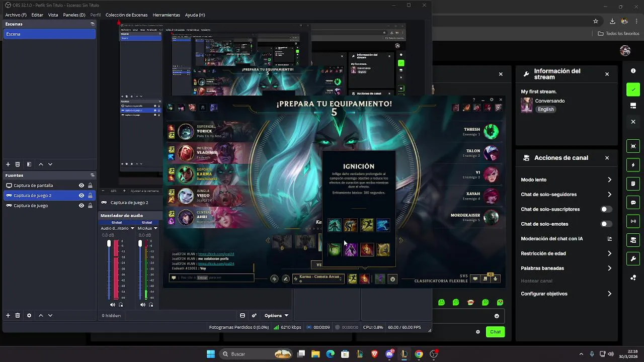Pop out the Escenas panel
This screenshot has width=644, height=362.
click(92, 24)
